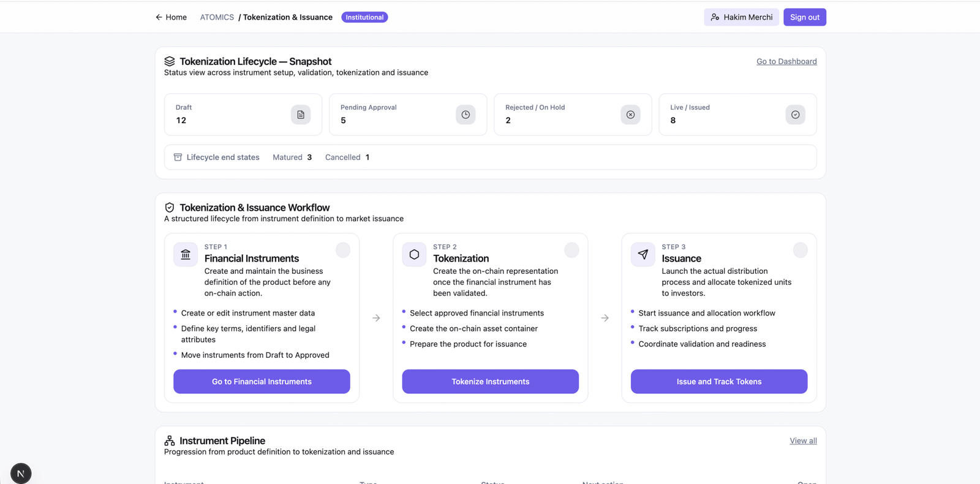Click the Live / Issued checkmark icon
The image size is (980, 484).
[x=795, y=115]
